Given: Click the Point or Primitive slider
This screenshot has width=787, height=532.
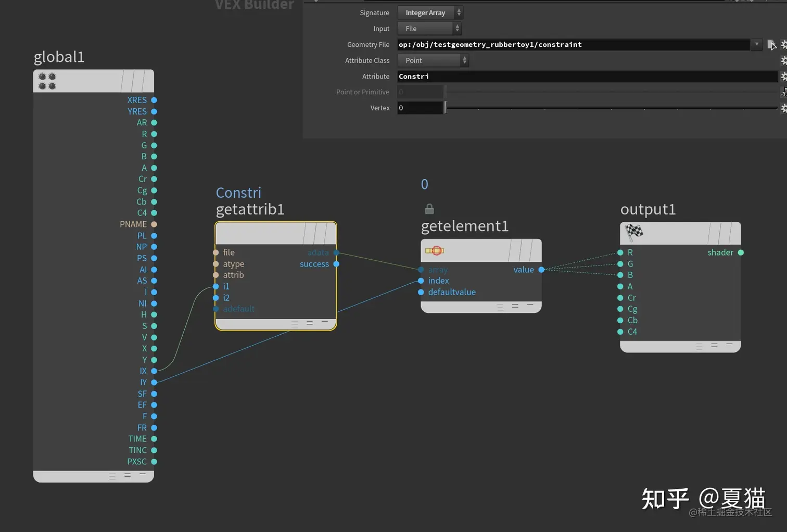Looking at the screenshot, I should (611, 92).
